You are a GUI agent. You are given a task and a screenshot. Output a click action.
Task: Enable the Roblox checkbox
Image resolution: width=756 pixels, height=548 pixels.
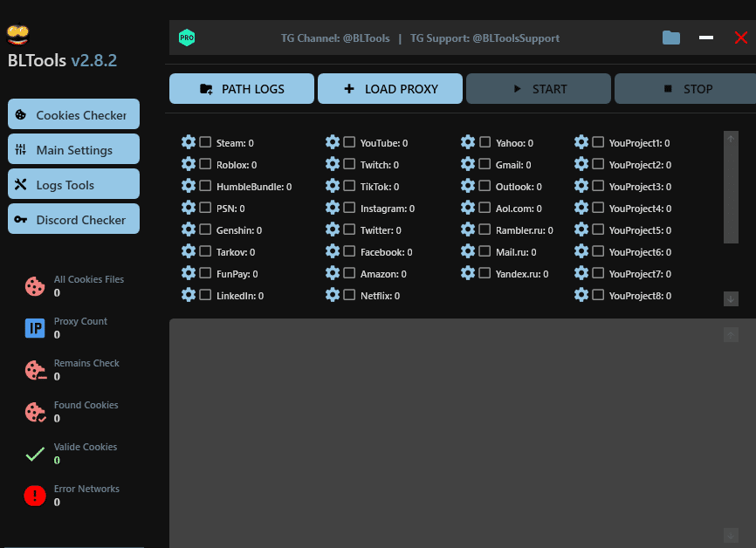(205, 164)
